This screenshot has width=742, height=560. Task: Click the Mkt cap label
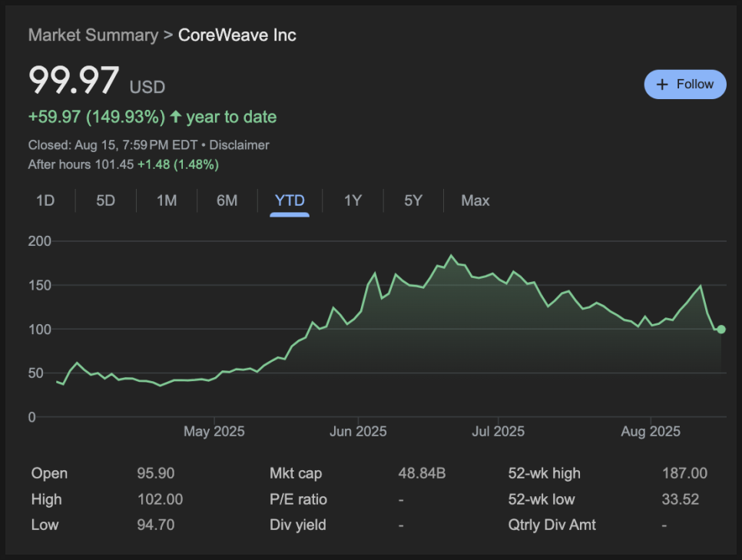point(296,473)
